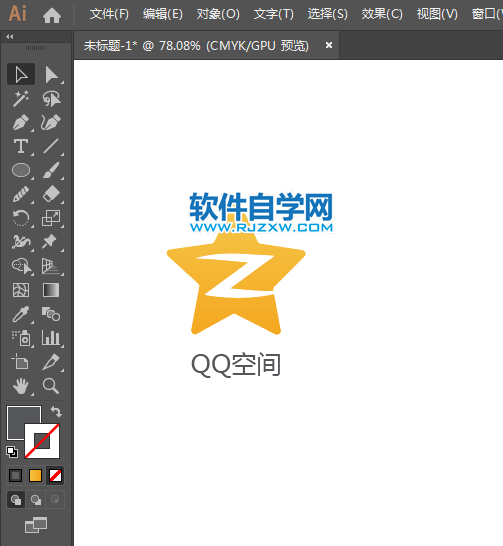Screen dimensions: 503x546
Task: Apply solid Color mode button
Action: (15, 475)
